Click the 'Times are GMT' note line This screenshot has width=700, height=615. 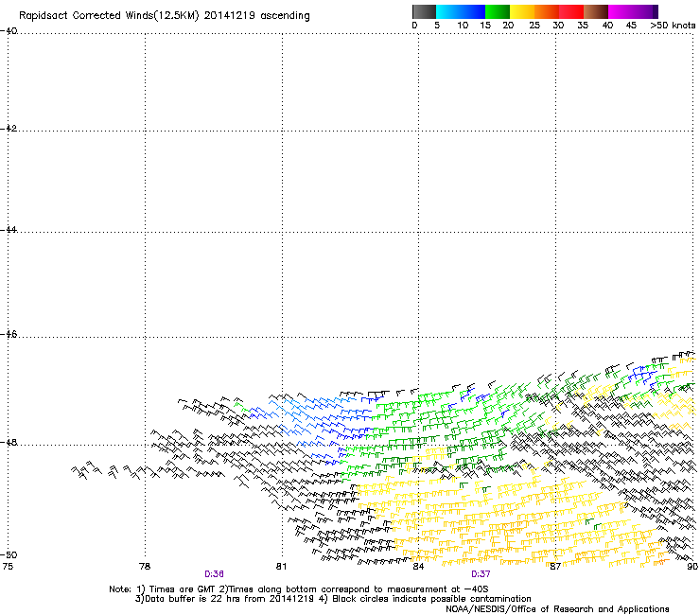click(x=299, y=589)
